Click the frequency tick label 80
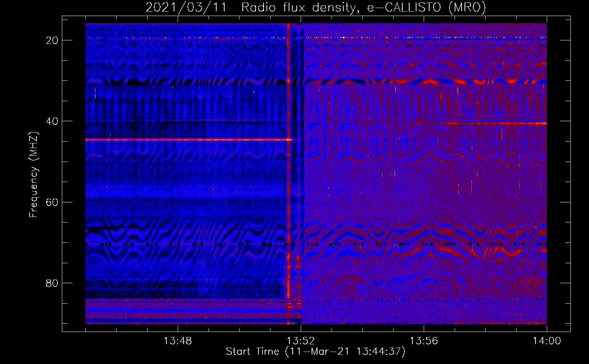Viewport: 589px width, 364px height. 52,283
